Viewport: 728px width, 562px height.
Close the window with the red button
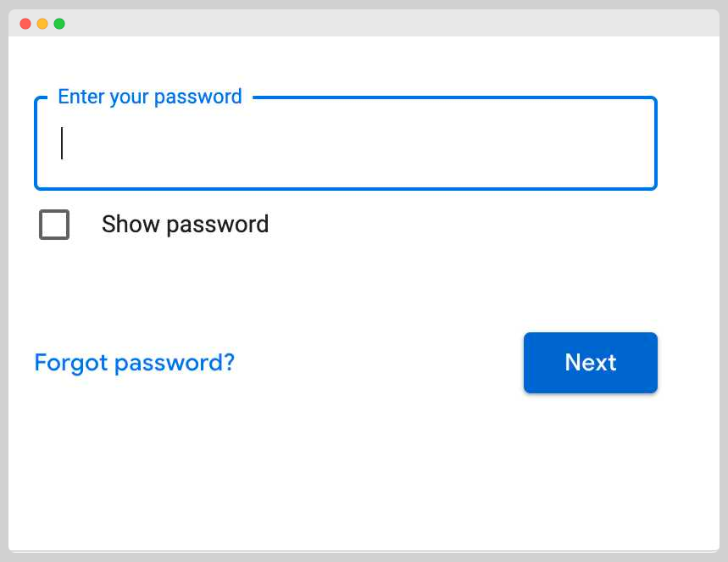click(25, 24)
